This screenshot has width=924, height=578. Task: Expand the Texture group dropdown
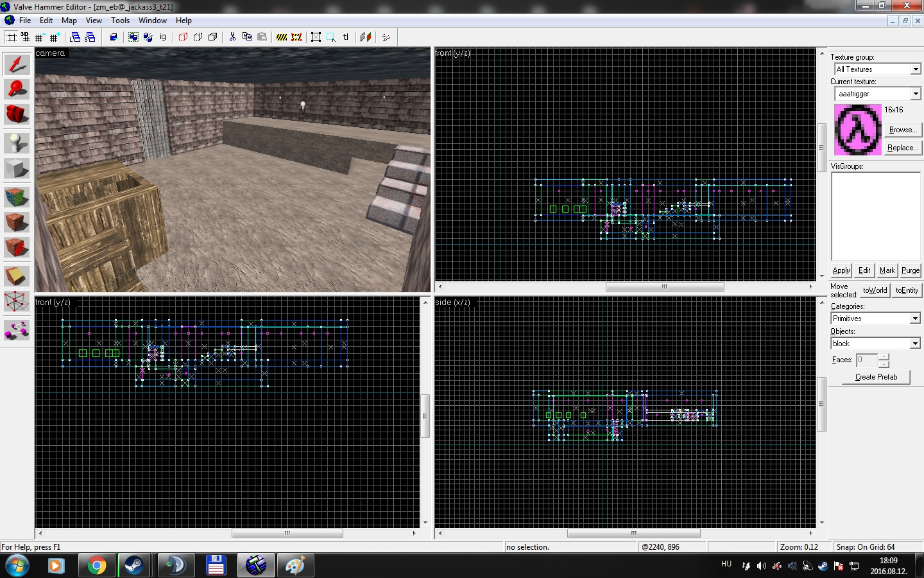click(x=916, y=69)
